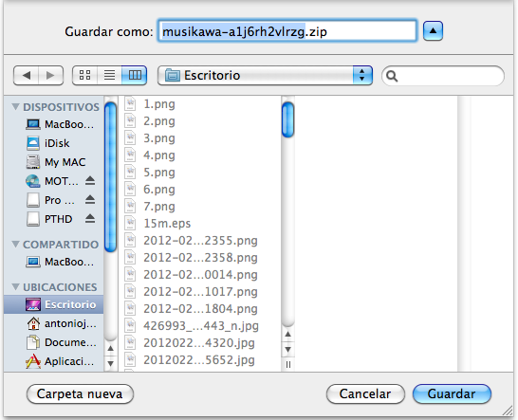Switch to list view mode
Viewport: 518px width, 420px height.
[109, 75]
